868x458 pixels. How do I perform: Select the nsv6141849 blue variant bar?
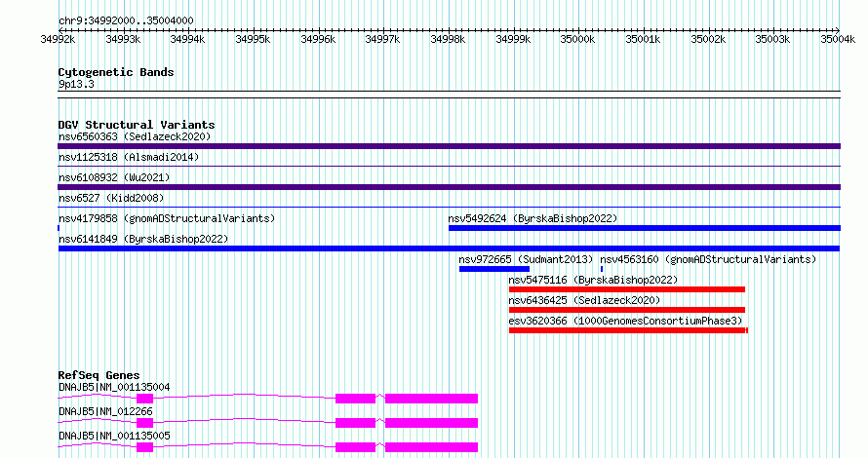pyautogui.click(x=449, y=248)
